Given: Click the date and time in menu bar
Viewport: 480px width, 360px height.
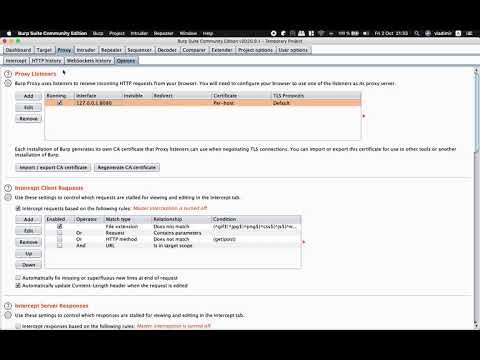Looking at the screenshot, I should [391, 33].
